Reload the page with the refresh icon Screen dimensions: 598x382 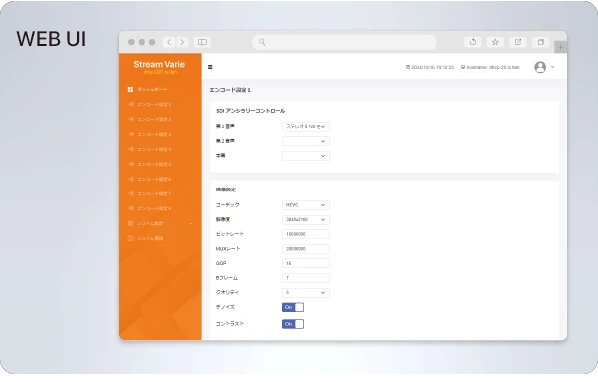473,42
